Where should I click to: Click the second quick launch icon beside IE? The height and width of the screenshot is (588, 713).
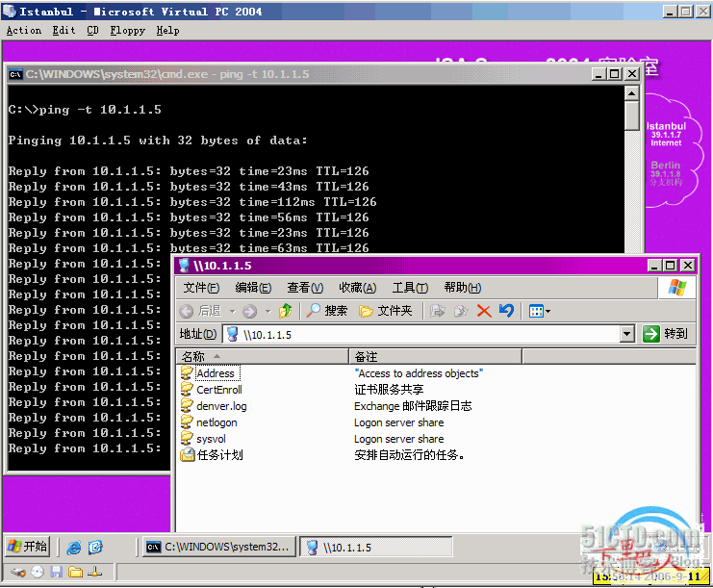coord(95,547)
